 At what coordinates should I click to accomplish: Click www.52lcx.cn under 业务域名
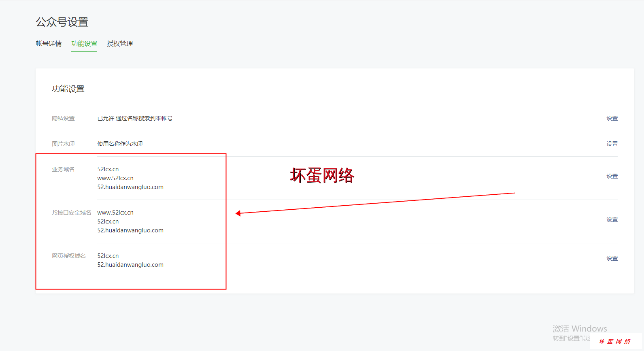[115, 178]
